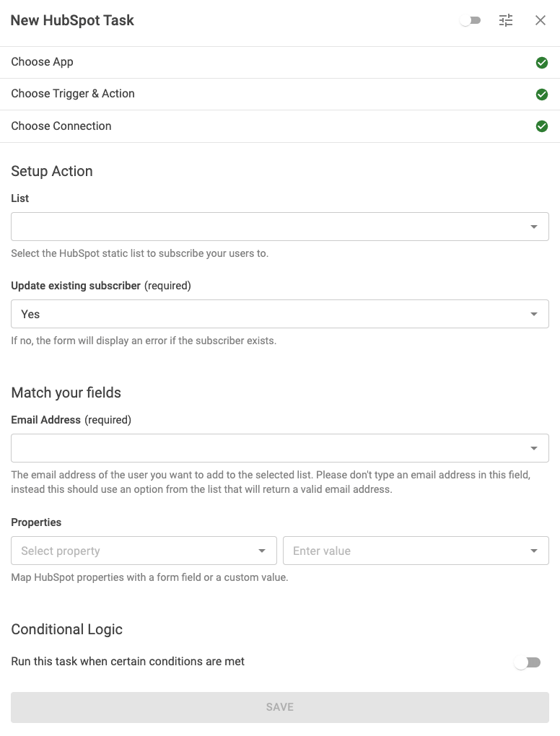Click the green checkmark beside Choose App
This screenshot has height=736, width=560.
[x=541, y=63]
